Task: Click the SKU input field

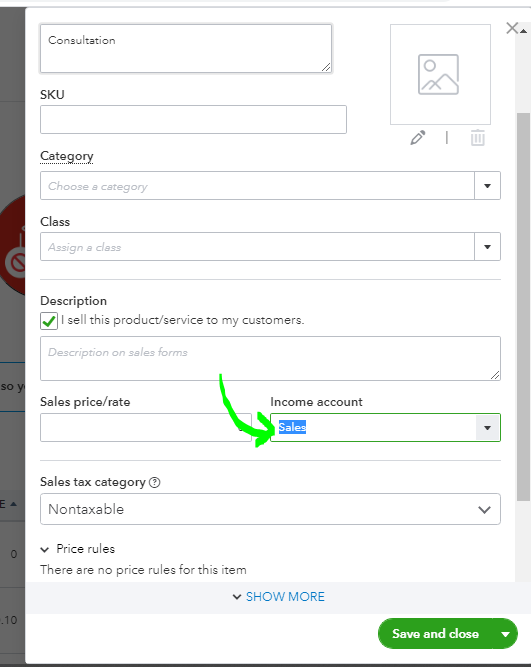Action: click(x=193, y=120)
